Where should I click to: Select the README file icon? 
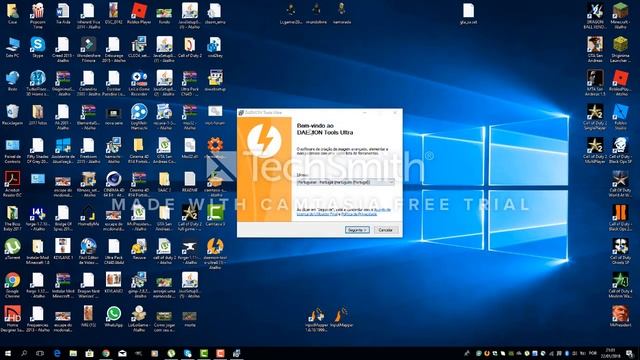(189, 182)
